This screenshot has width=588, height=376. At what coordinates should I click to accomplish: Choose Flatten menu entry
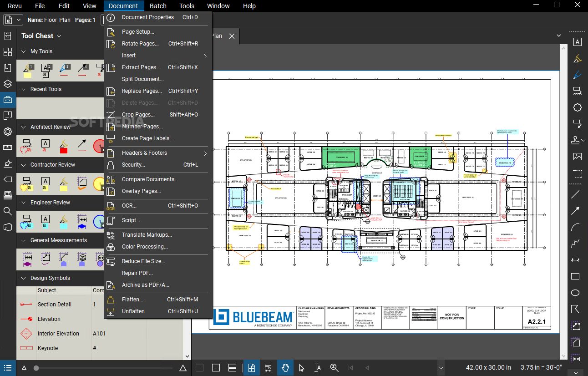[x=158, y=300]
